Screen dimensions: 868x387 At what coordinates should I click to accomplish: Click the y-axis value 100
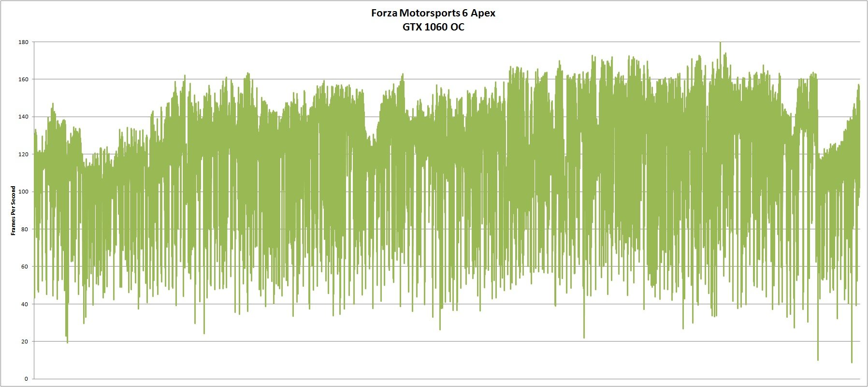23,192
